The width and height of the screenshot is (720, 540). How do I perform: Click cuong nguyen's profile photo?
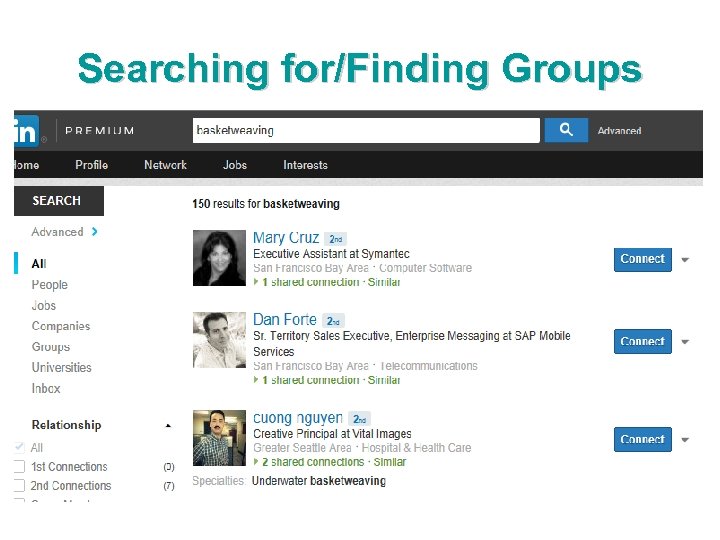219,438
